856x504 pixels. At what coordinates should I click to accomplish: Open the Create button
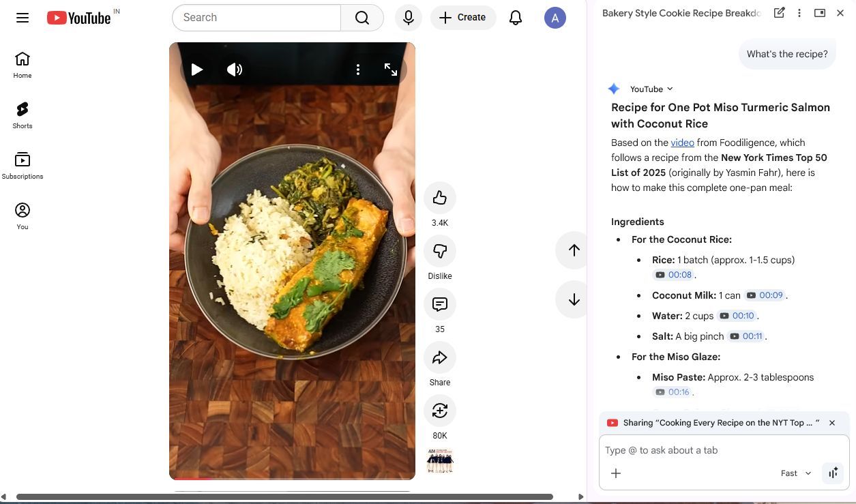pyautogui.click(x=463, y=18)
